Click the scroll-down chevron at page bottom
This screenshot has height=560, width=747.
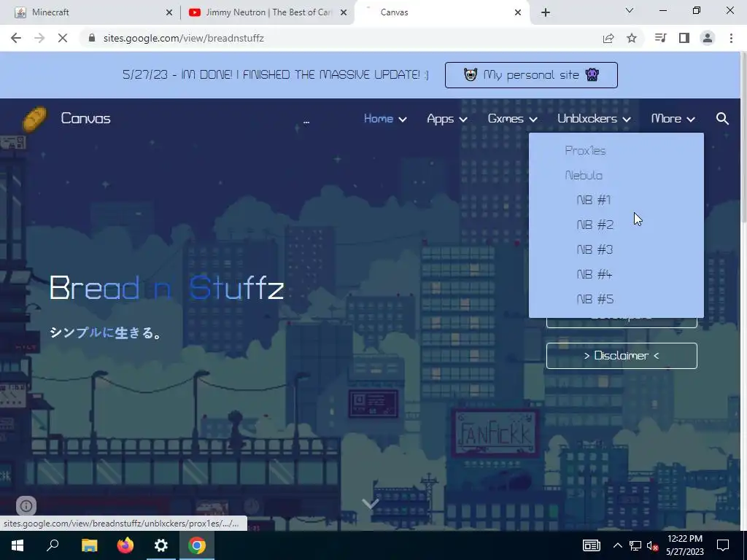pyautogui.click(x=370, y=503)
